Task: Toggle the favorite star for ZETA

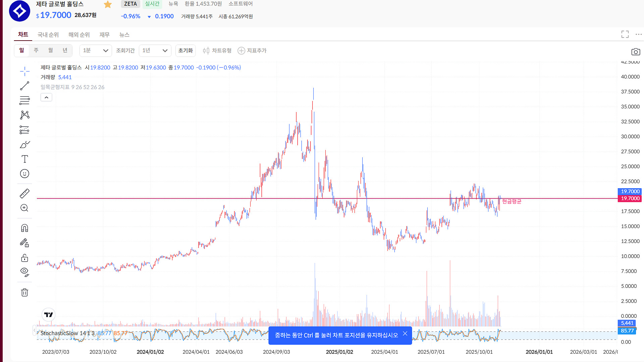Action: (x=108, y=4)
